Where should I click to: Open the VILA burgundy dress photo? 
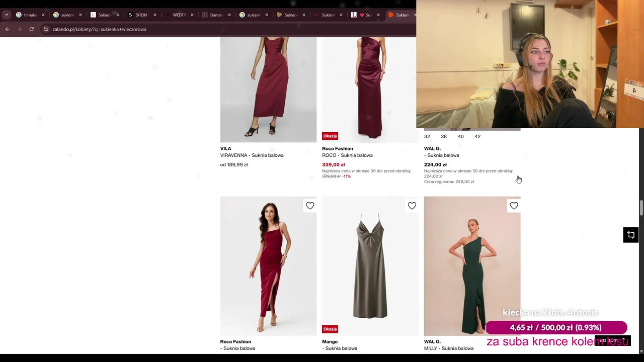point(268,89)
